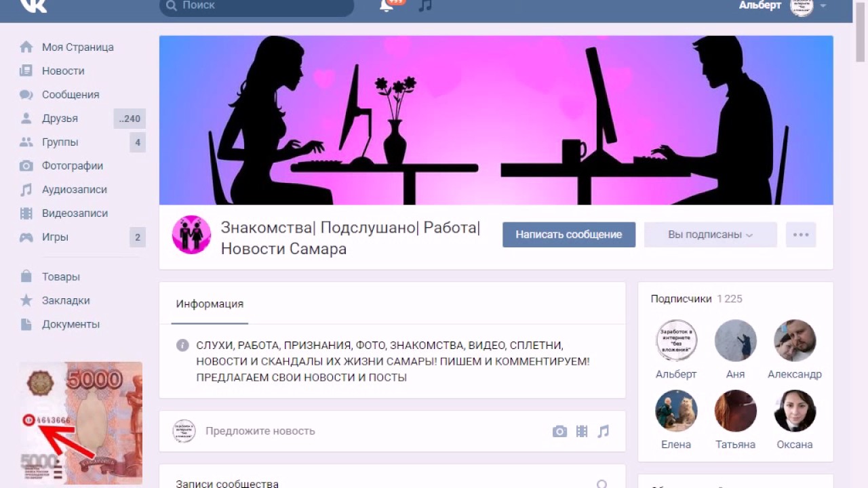Click the gamepad icon beside Игры
868x488 pixels.
tap(26, 237)
